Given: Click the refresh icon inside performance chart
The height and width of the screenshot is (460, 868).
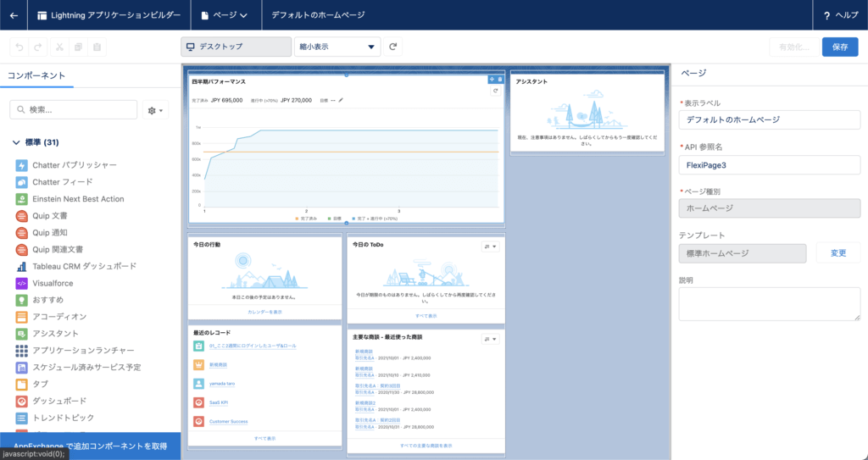Looking at the screenshot, I should (x=496, y=91).
